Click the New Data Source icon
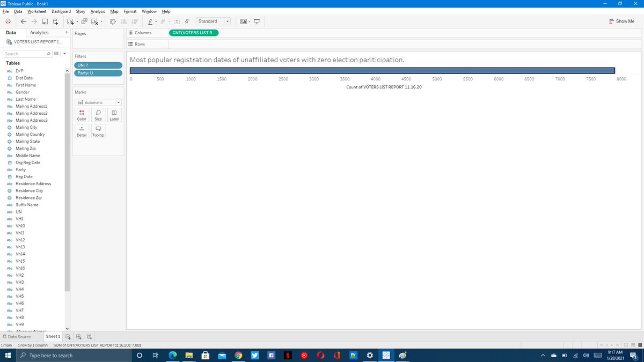Image resolution: width=644 pixels, height=362 pixels. [56, 21]
